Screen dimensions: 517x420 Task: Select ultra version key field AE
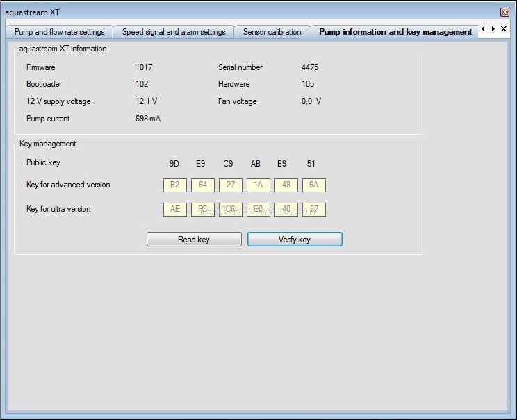coord(174,209)
